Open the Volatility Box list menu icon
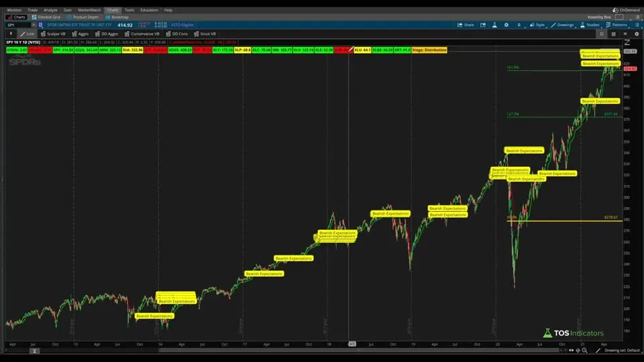 tap(637, 17)
